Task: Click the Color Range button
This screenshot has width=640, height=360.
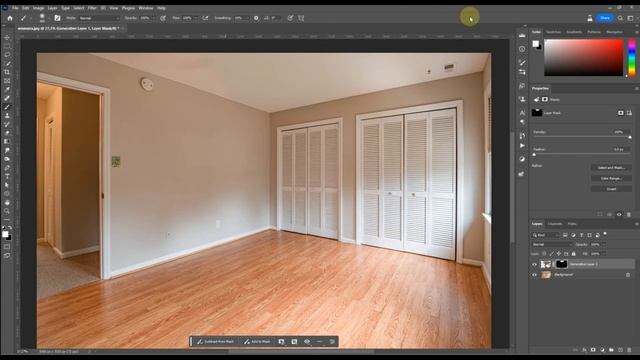Action: click(611, 178)
